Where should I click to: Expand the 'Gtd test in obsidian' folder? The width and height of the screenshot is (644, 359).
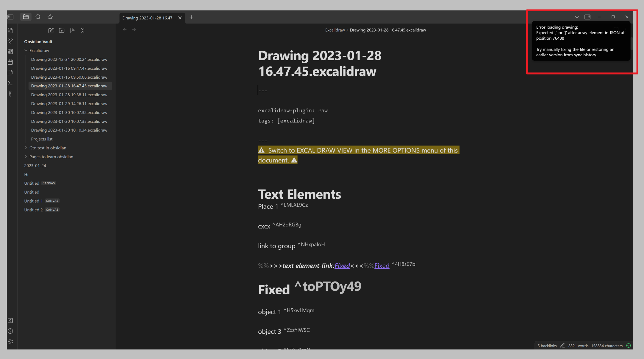coord(26,148)
